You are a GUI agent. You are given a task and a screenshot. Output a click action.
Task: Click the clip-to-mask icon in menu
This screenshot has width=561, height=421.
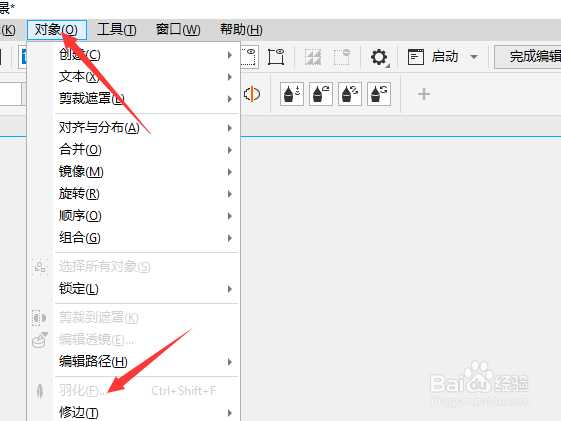pos(39,318)
